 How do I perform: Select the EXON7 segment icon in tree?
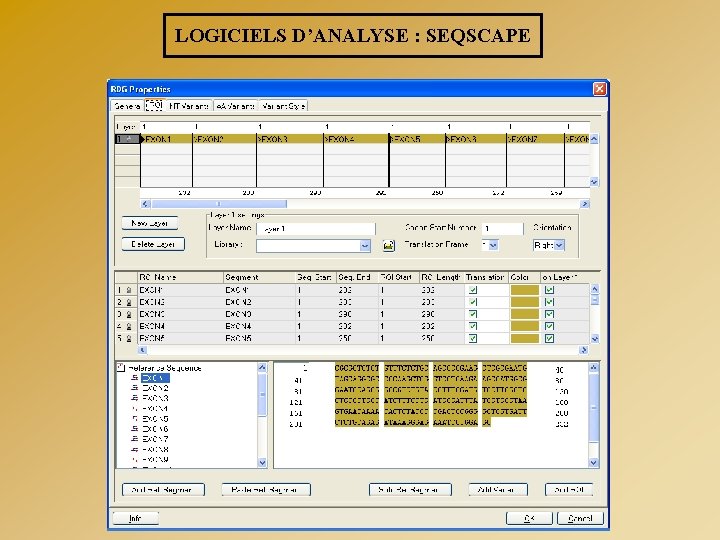click(135, 439)
